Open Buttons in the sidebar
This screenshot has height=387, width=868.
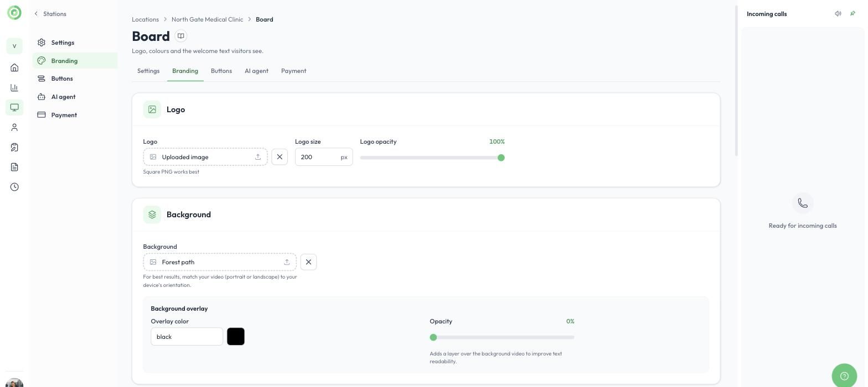(x=75, y=79)
